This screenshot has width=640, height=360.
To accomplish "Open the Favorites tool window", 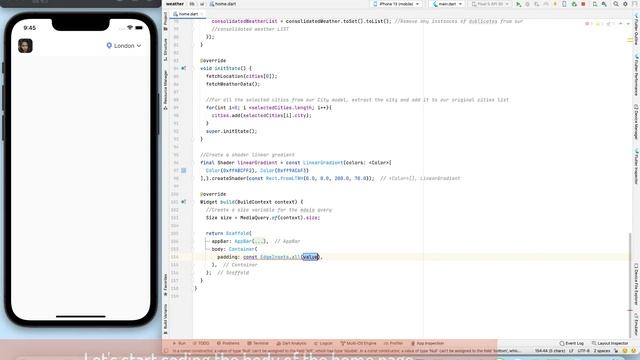I will [165, 284].
